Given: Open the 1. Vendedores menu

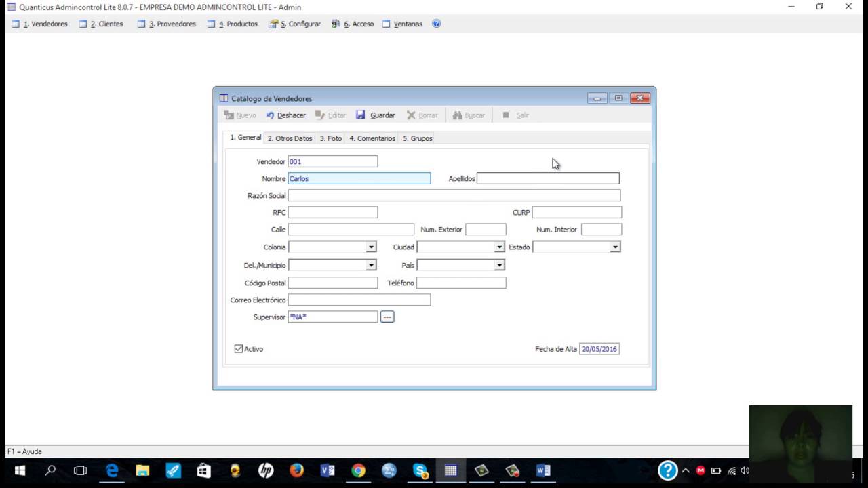Looking at the screenshot, I should click(39, 24).
